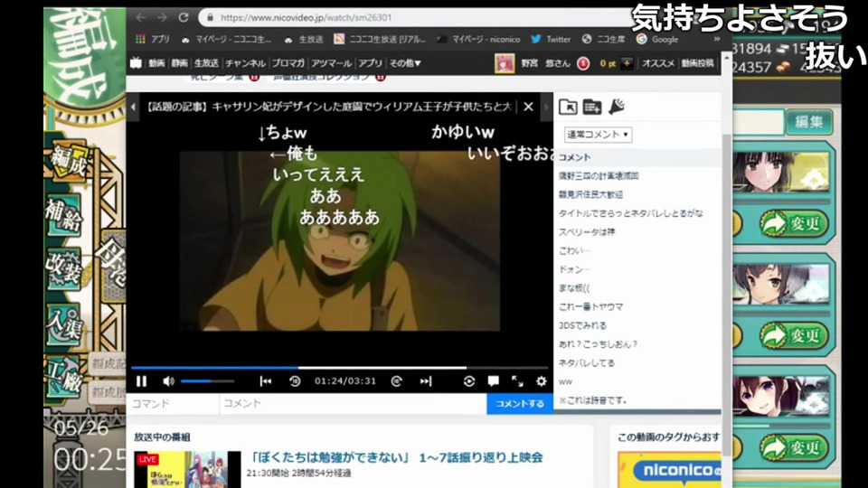Toggle repeat playback

469,381
